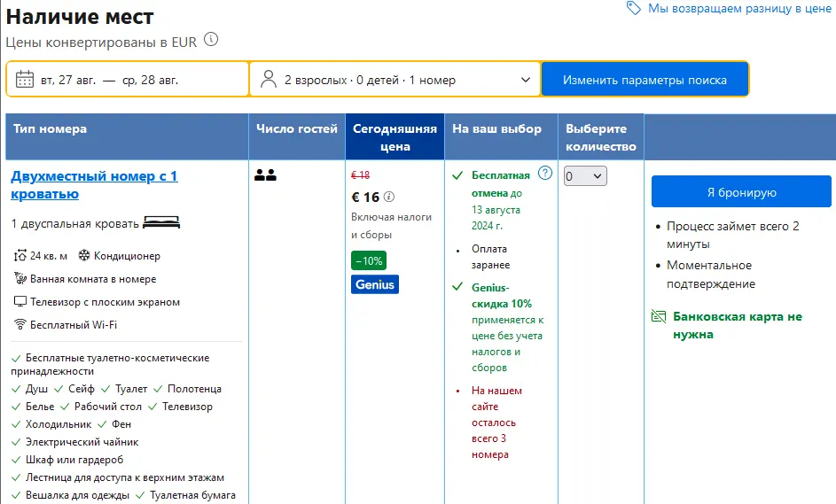Open the room quantity dropdown
The image size is (836, 504).
coord(585,176)
